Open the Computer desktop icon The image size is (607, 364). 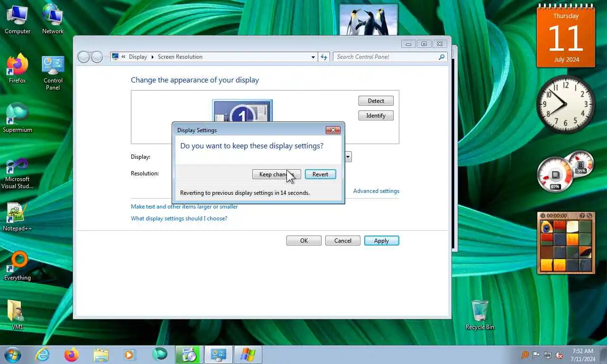(18, 19)
